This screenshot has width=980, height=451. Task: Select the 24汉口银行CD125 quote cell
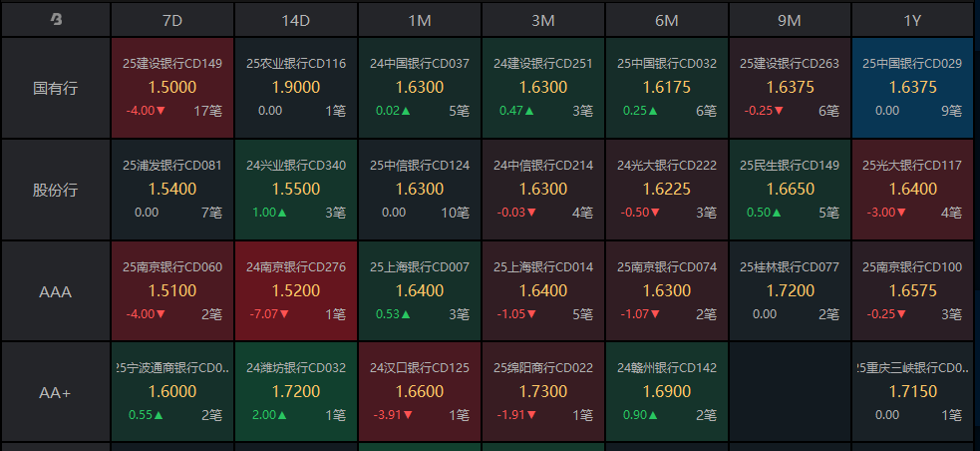point(420,393)
